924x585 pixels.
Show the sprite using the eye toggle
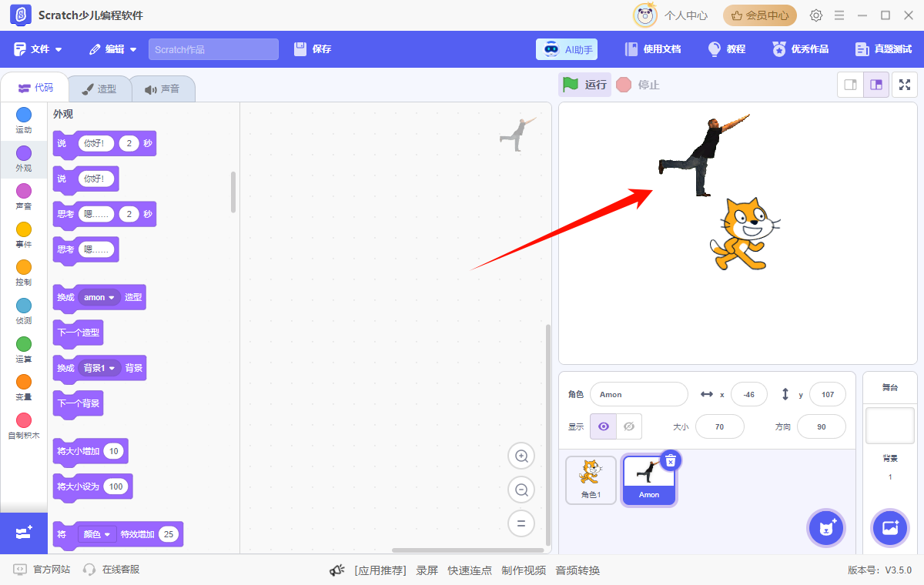tap(603, 426)
